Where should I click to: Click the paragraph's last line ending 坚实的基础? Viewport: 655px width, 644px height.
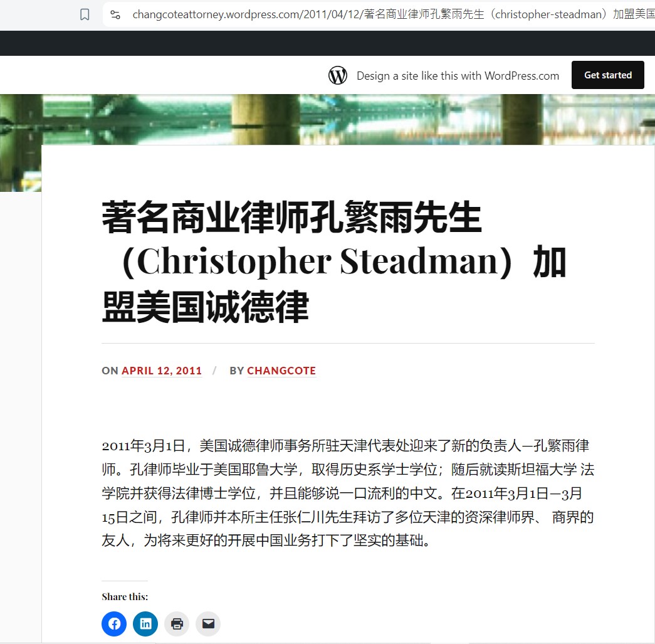(x=266, y=541)
